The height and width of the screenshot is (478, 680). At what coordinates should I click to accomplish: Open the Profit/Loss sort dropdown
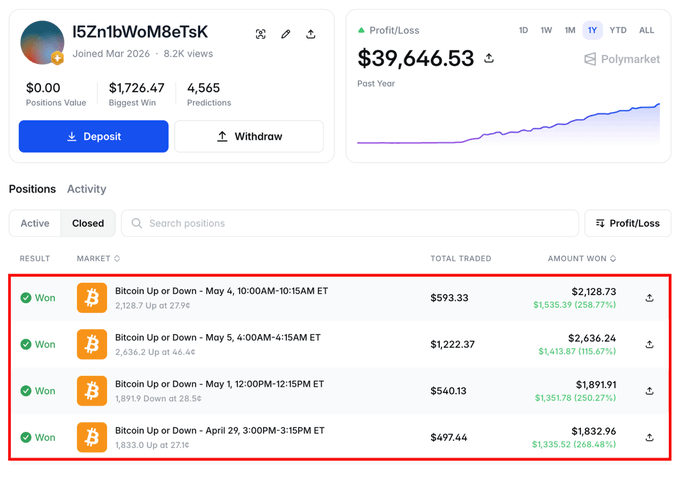coord(628,223)
